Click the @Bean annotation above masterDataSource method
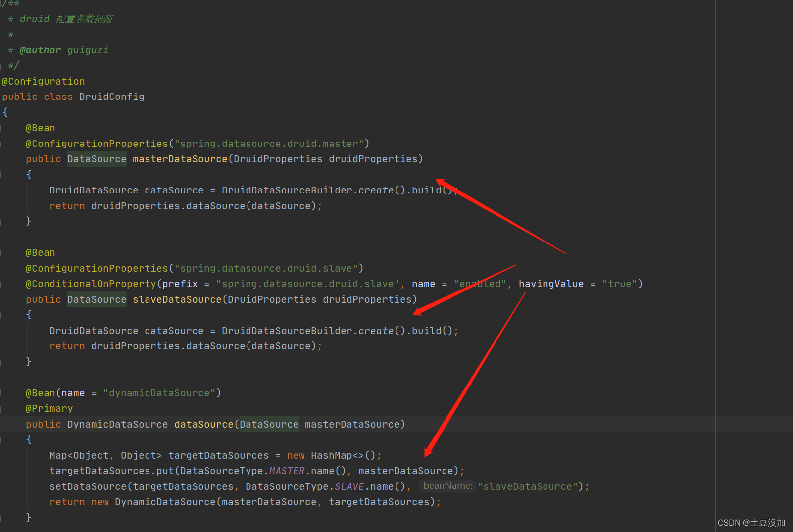The image size is (793, 532). (41, 128)
